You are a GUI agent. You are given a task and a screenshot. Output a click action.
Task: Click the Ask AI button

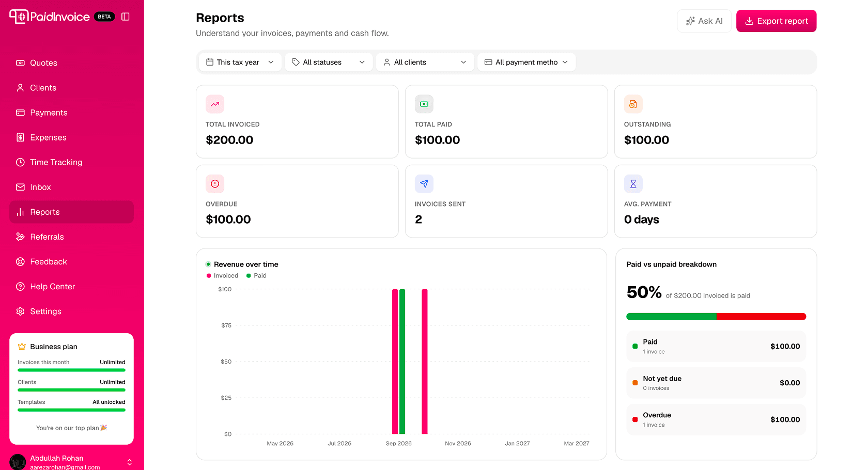pos(704,21)
